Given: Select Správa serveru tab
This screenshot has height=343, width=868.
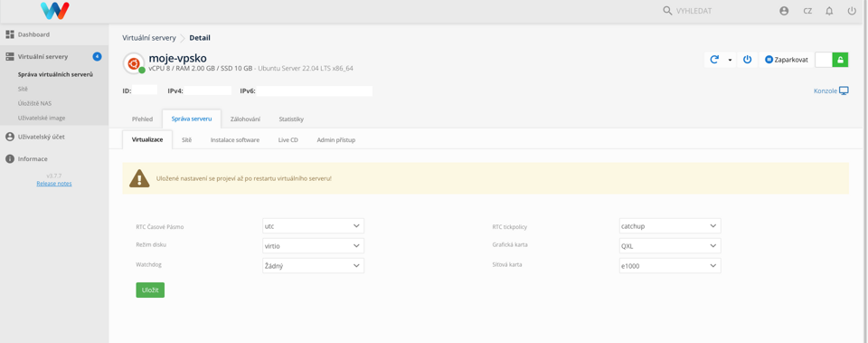Looking at the screenshot, I should coord(192,119).
